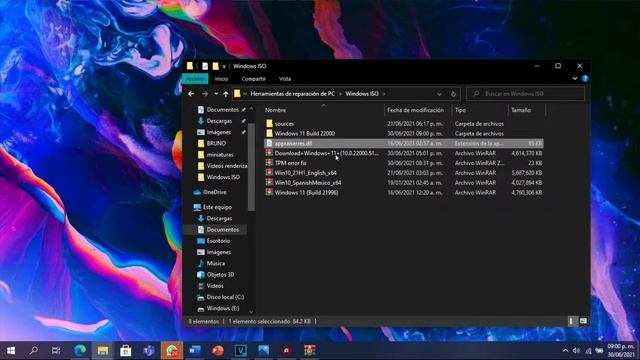640x360 pixels.
Task: Refresh the Windows ISO folder
Action: pyautogui.click(x=453, y=94)
